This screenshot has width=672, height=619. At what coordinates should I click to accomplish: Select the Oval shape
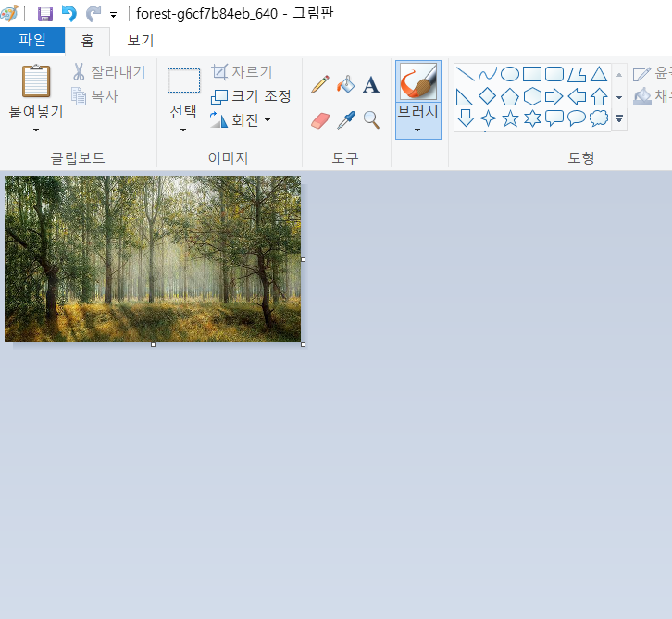tap(510, 74)
